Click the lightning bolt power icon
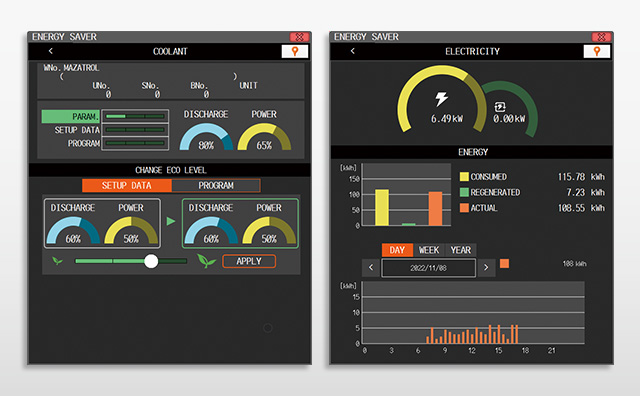Screen dimensions: 640x396 (x=441, y=99)
